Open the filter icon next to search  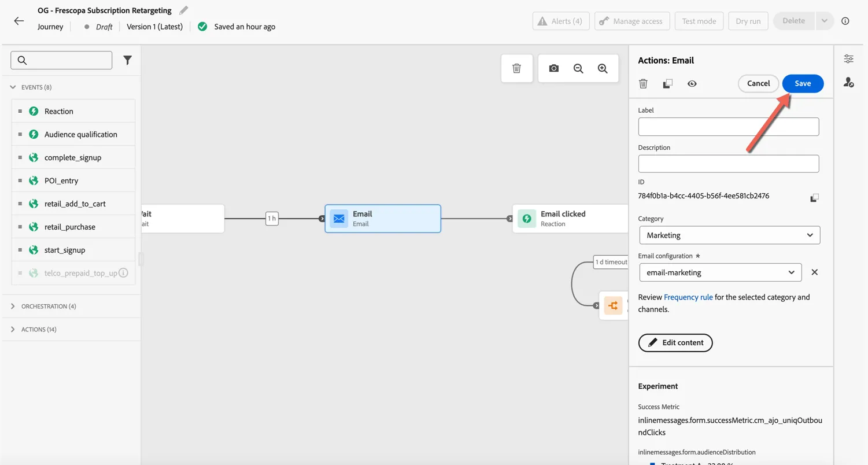click(127, 60)
